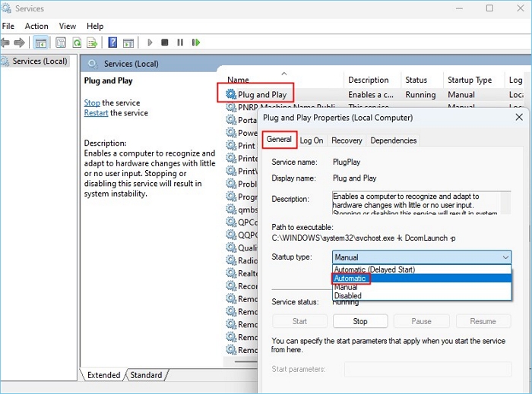
Task: Select Services (Local) in the left tree
Action: click(38, 61)
